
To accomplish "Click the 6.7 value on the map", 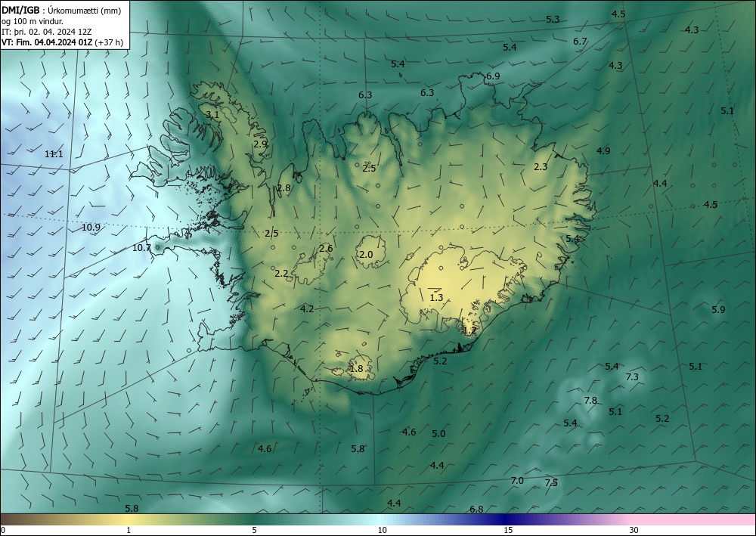I will 580,42.
